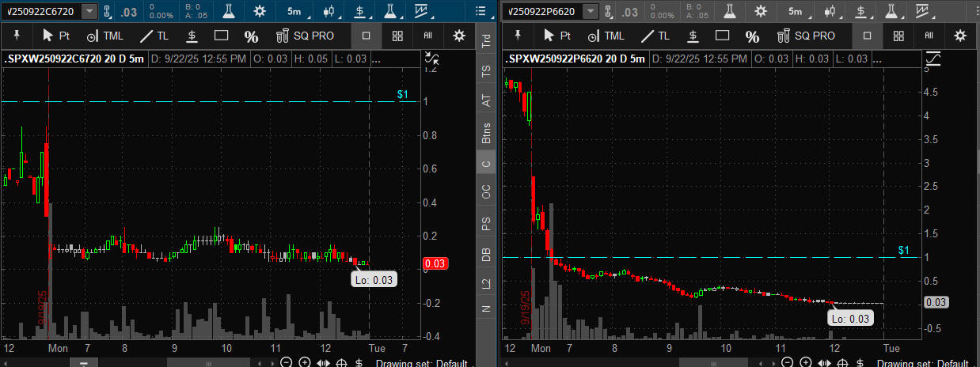Click the All button in right toolbar
Image resolution: width=980 pixels, height=367 pixels.
click(x=929, y=35)
